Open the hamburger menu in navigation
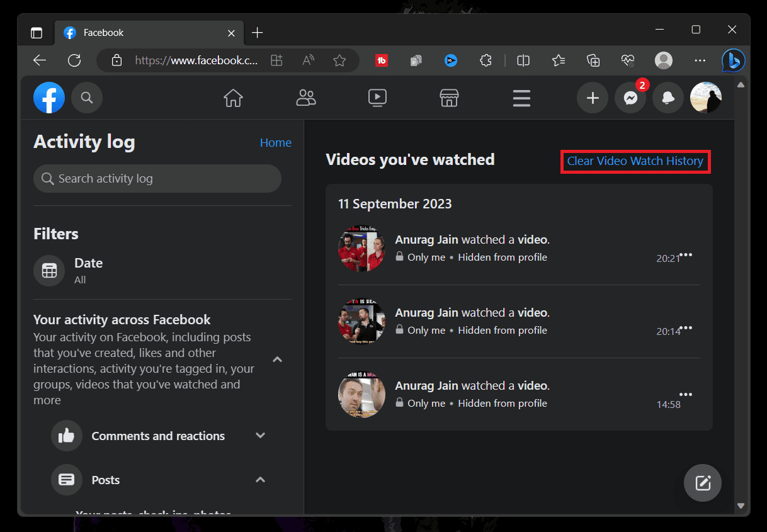The width and height of the screenshot is (767, 532). tap(521, 98)
